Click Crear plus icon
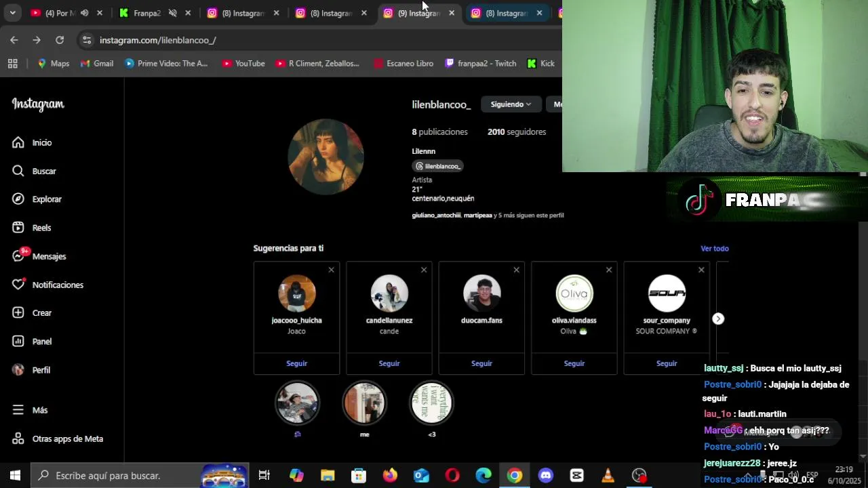The image size is (868, 488). pos(31,313)
